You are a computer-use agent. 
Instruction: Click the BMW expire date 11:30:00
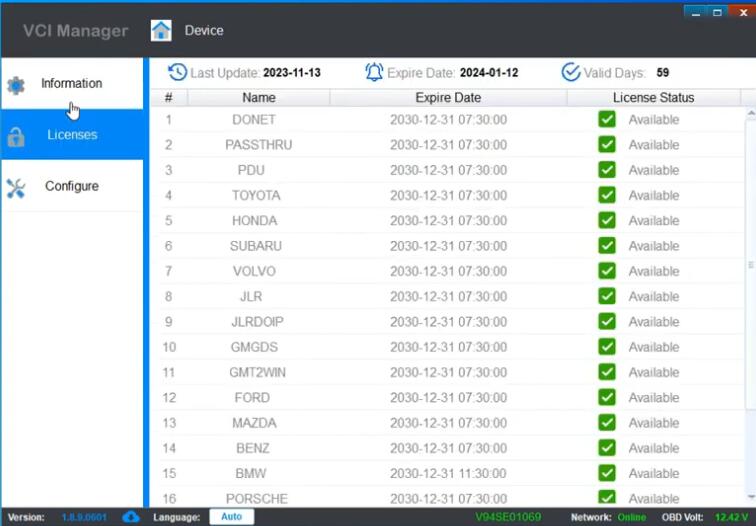click(x=448, y=473)
